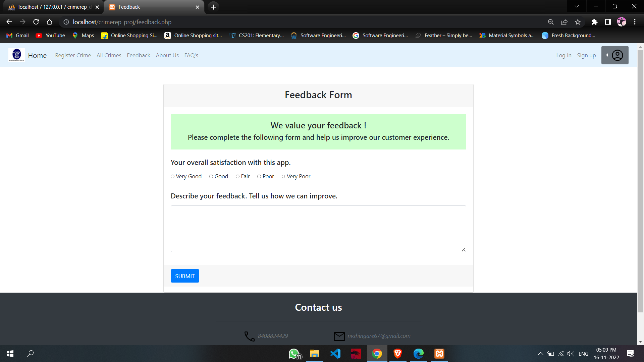The width and height of the screenshot is (644, 362).
Task: Select the Very Good satisfaction rating
Action: [172, 176]
